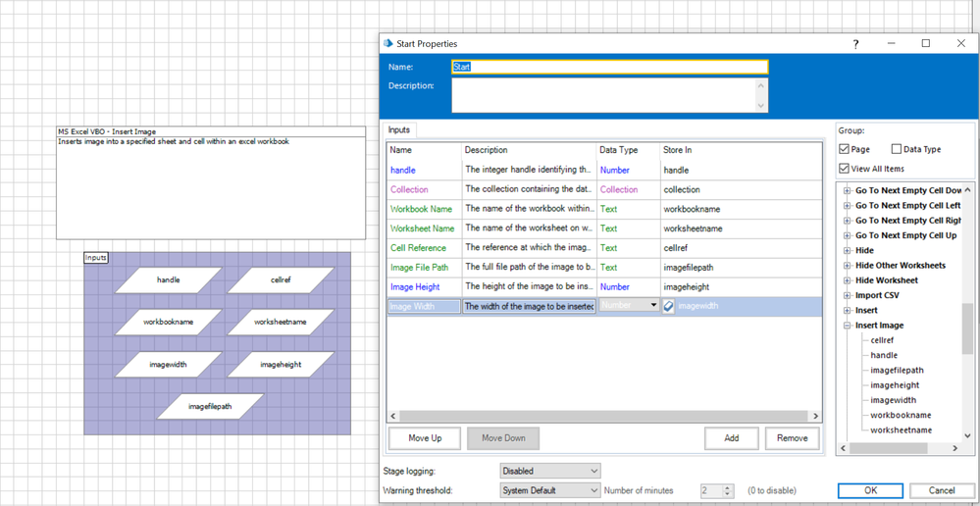Image resolution: width=980 pixels, height=506 pixels.
Task: Select the handle data item on canvas
Action: [168, 280]
